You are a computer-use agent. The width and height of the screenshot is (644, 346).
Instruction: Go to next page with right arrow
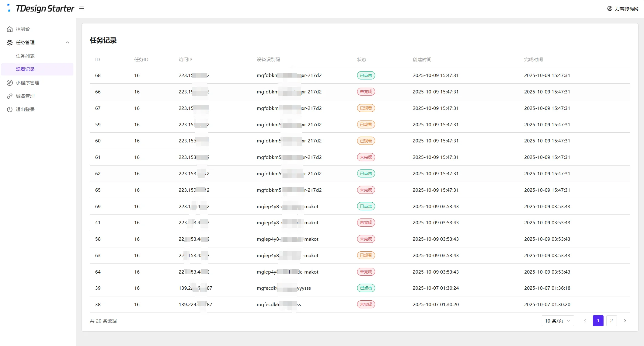(x=625, y=321)
